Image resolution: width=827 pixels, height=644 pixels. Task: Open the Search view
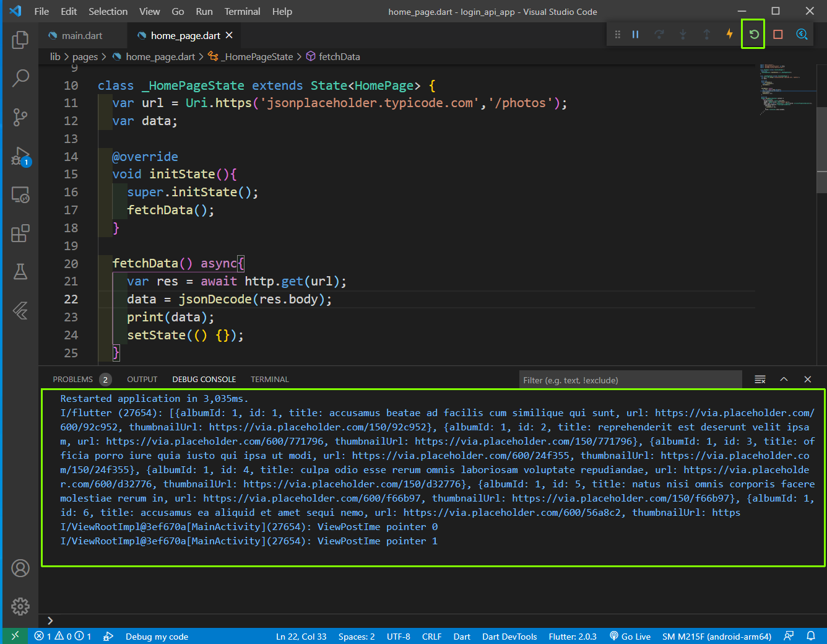[x=20, y=78]
